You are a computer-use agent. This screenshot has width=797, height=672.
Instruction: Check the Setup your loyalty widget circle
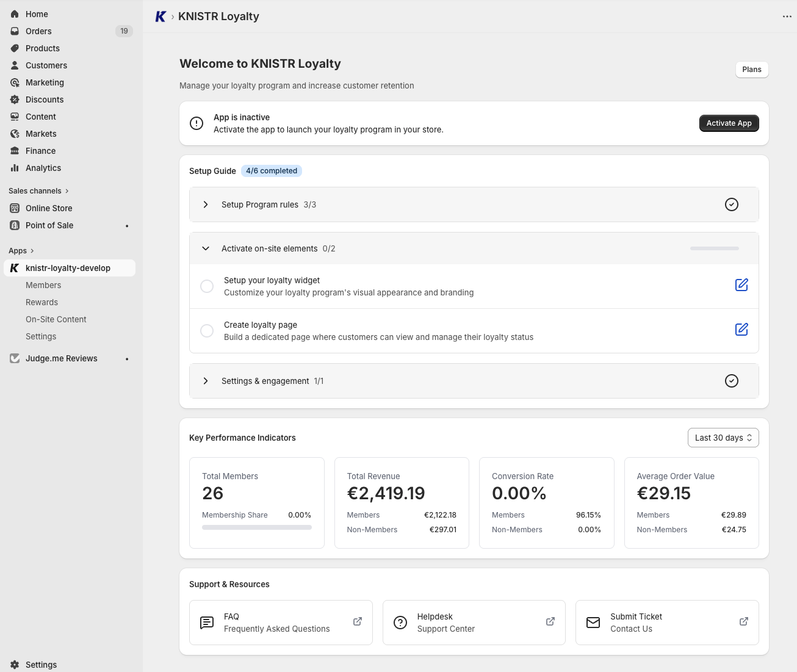(207, 286)
